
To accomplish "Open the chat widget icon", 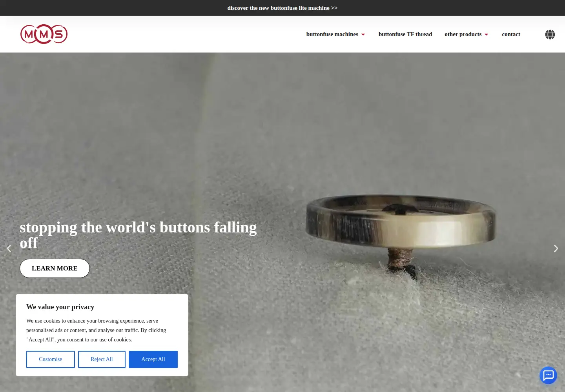I will point(548,375).
